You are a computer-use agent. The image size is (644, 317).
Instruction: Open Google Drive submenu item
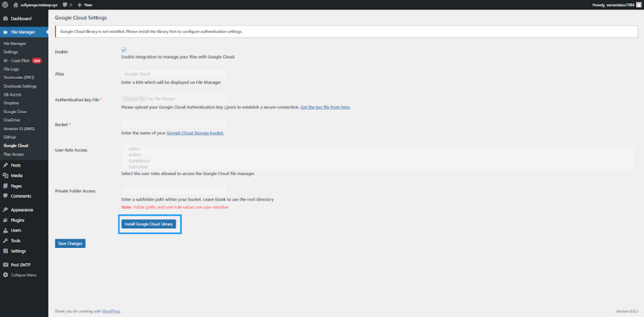[x=14, y=111]
